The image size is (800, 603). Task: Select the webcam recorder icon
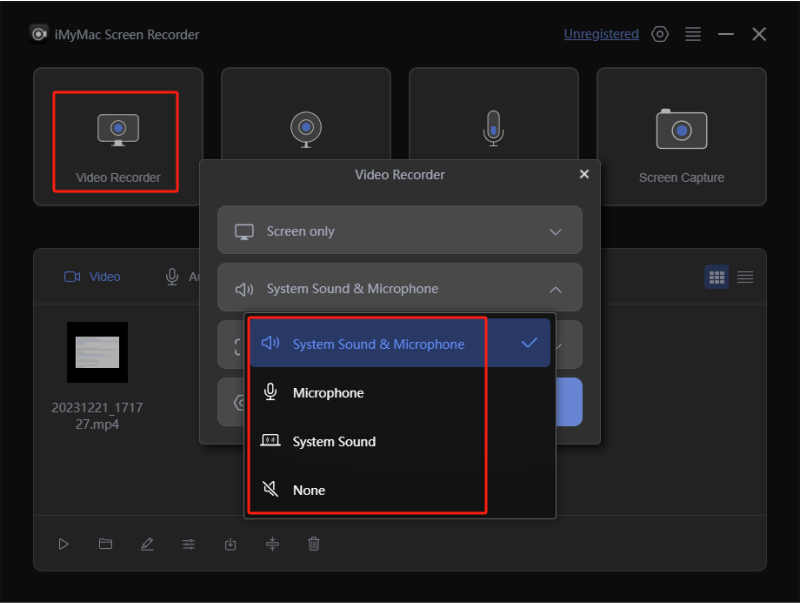(306, 129)
